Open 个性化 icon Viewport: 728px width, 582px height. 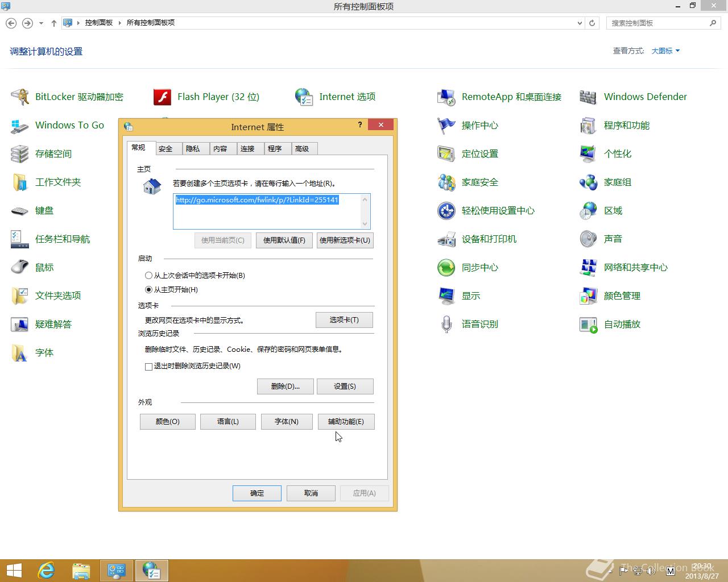click(589, 154)
